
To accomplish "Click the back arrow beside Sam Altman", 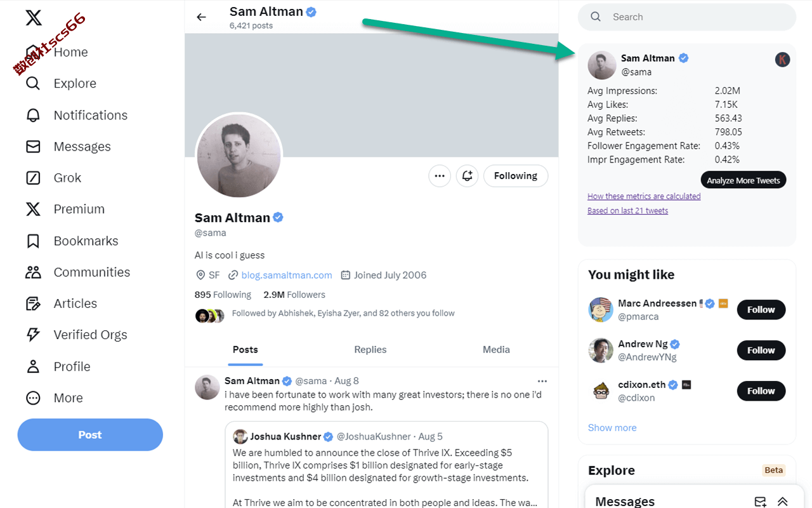I will click(201, 17).
